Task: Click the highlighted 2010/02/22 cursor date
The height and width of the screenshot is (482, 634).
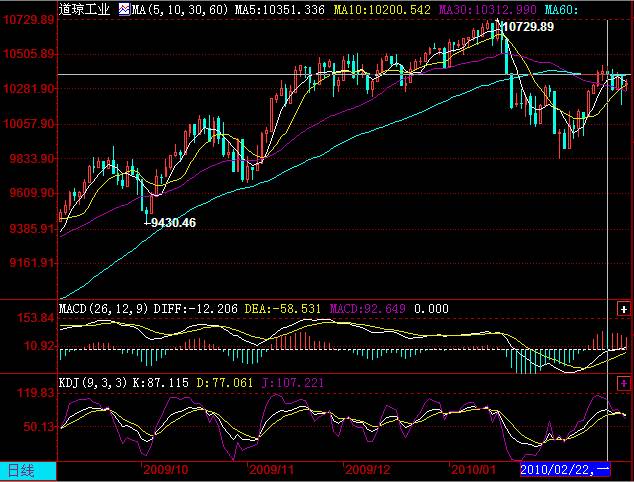Action: pyautogui.click(x=565, y=469)
